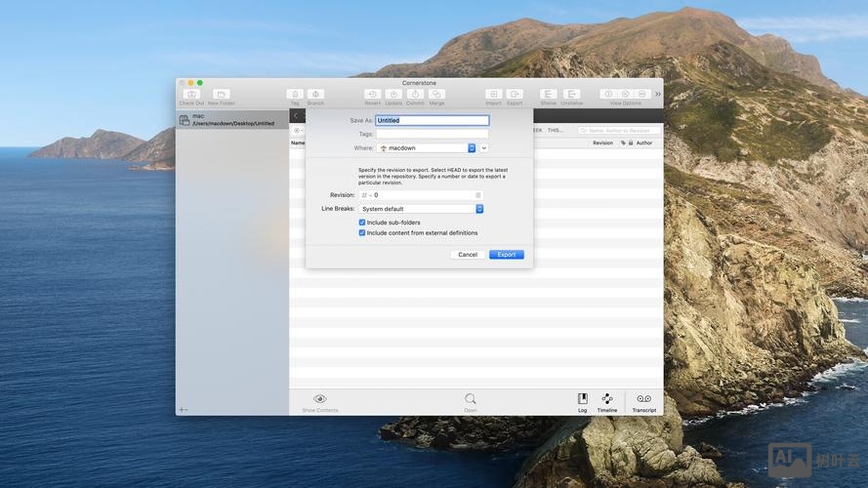
Task: Select the mac working copy in sidebar
Action: [x=232, y=119]
